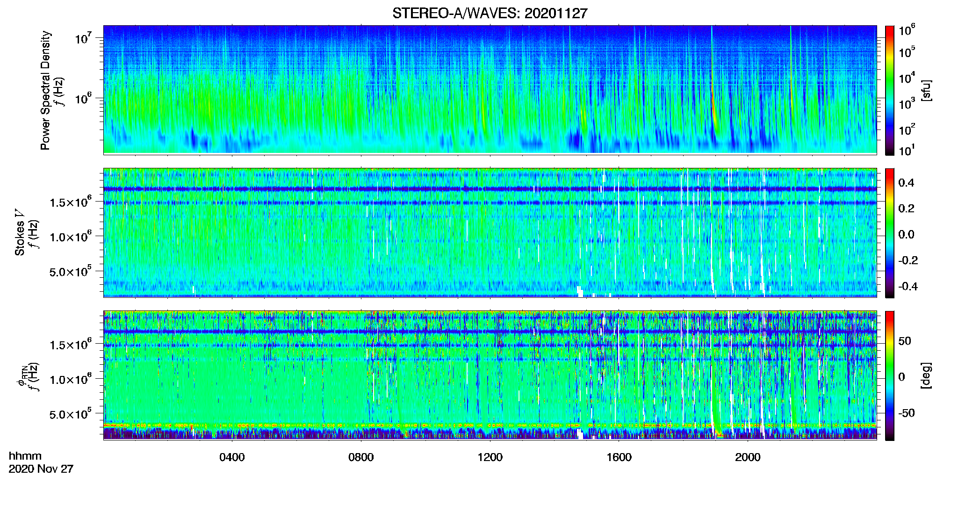Click the 10^6 value on sfu color bar
Image resolution: width=980 pixels, height=505 pixels.
click(x=907, y=30)
